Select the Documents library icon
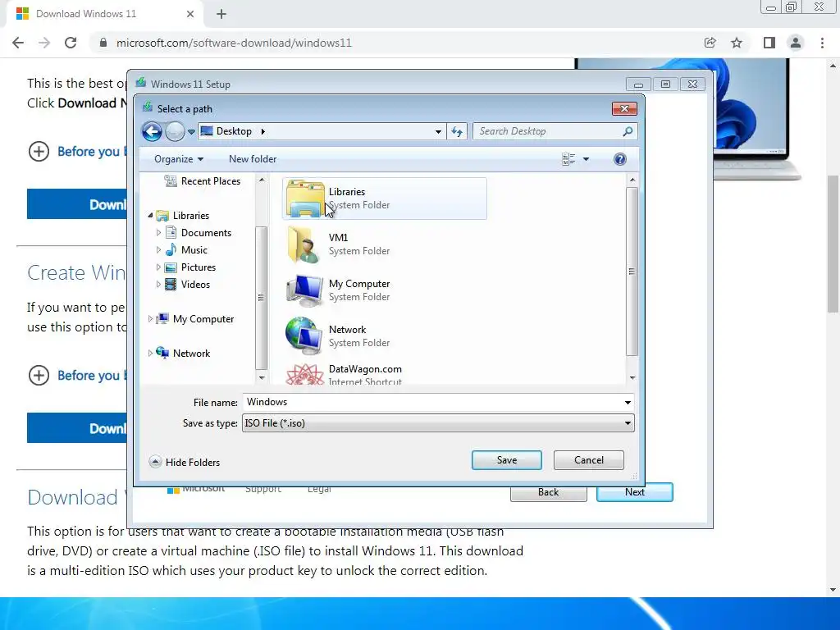840x630 pixels. pos(171,232)
